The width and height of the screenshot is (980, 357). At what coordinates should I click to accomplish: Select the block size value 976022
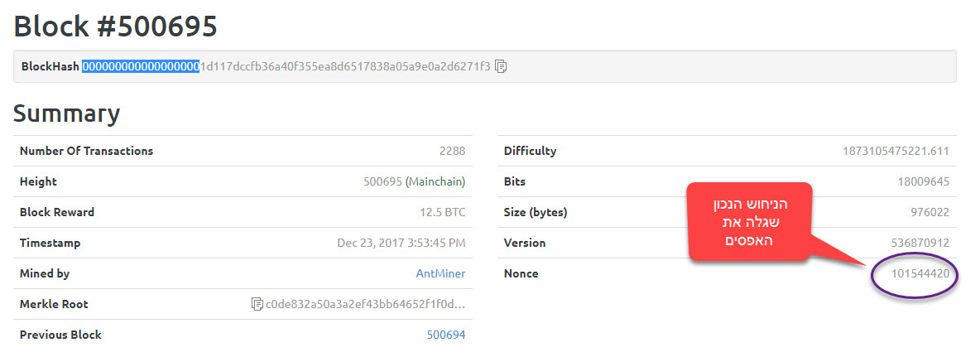point(930,212)
